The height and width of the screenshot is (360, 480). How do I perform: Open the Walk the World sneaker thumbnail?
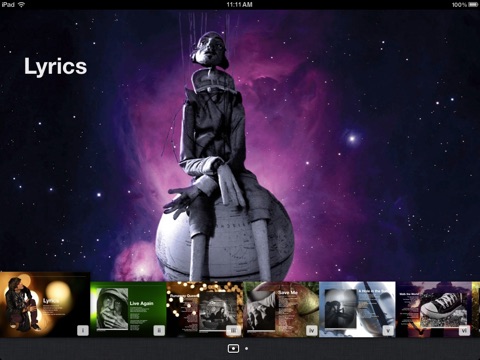(434, 309)
